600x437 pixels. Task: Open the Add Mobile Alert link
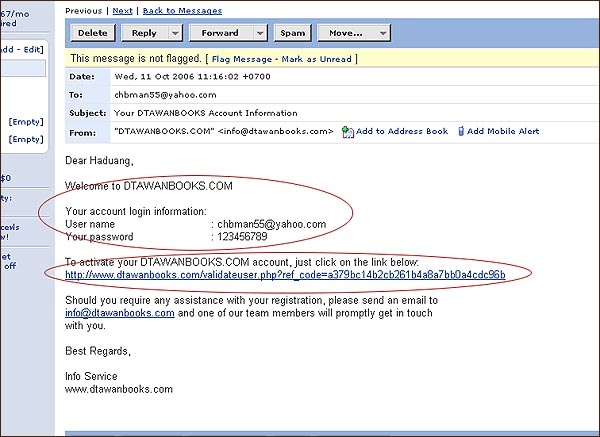[503, 131]
